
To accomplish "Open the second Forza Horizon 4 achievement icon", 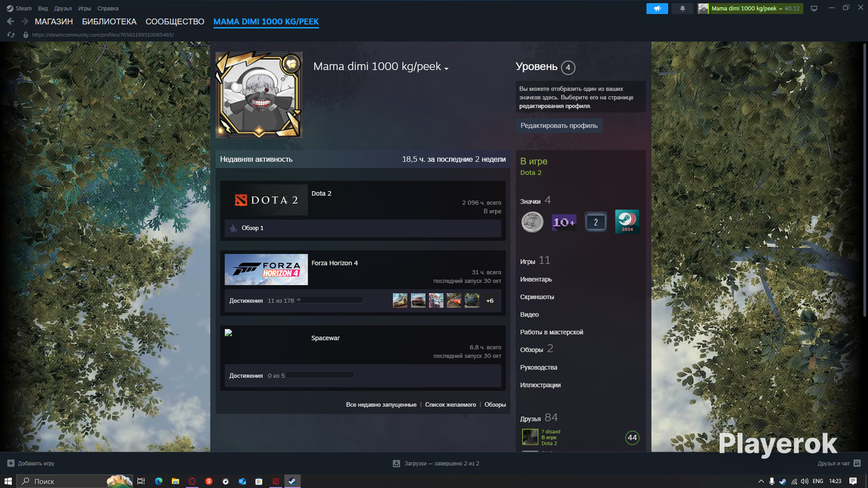I will point(418,301).
